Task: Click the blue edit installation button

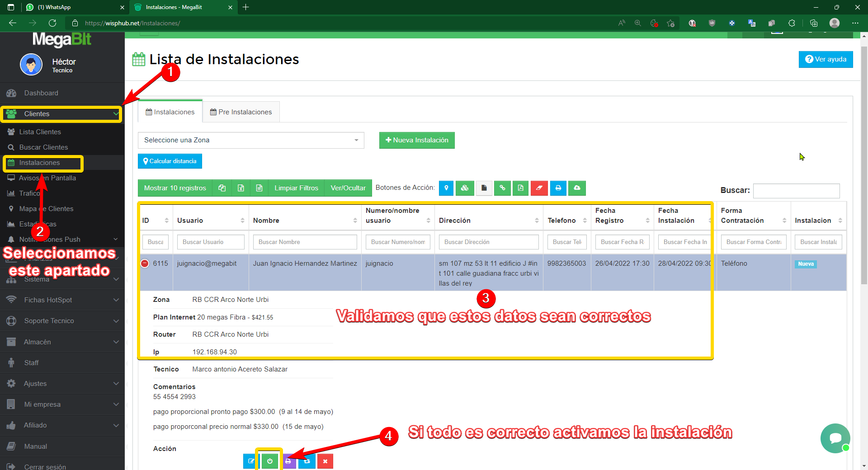Action: point(250,461)
